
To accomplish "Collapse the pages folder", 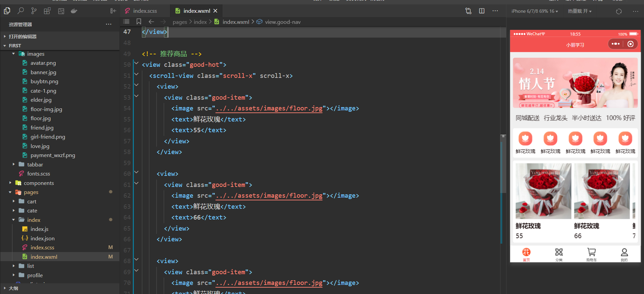I will [x=10, y=192].
